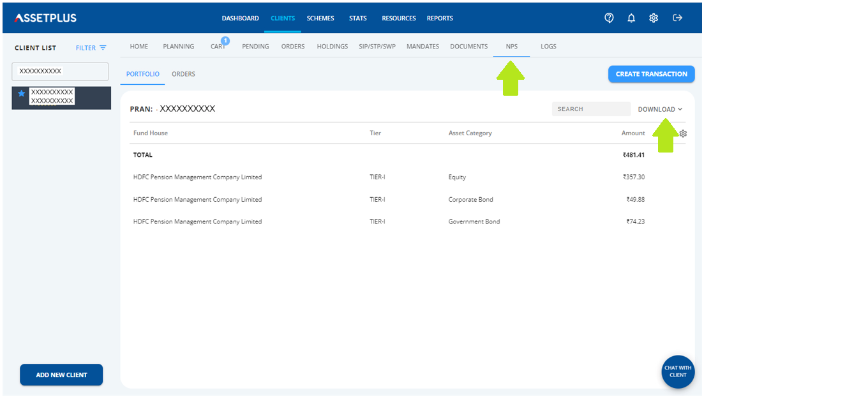Expand the Download dropdown
Viewport: 868px width, 411px height.
(660, 109)
